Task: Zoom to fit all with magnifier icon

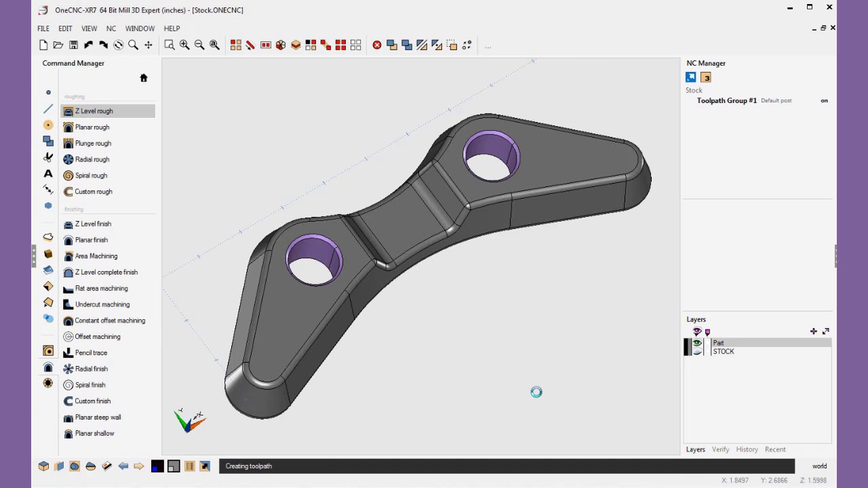Action: point(214,45)
